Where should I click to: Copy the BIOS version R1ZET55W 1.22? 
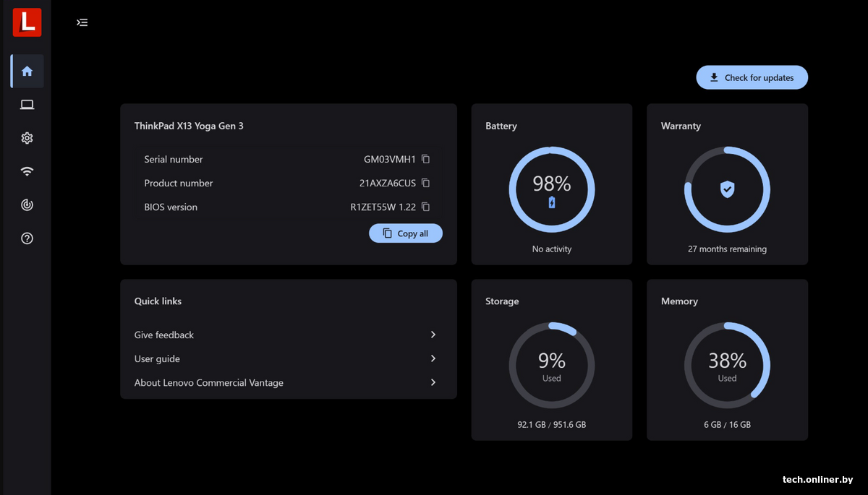tap(425, 207)
